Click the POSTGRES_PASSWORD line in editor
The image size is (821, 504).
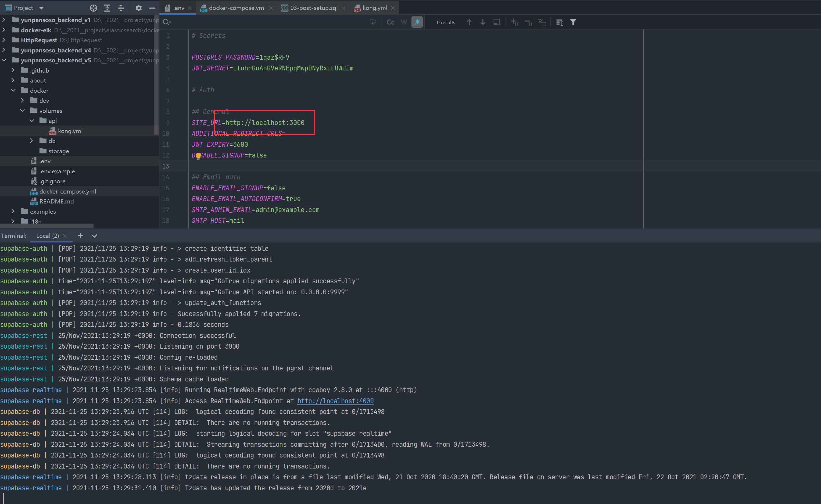tap(240, 57)
